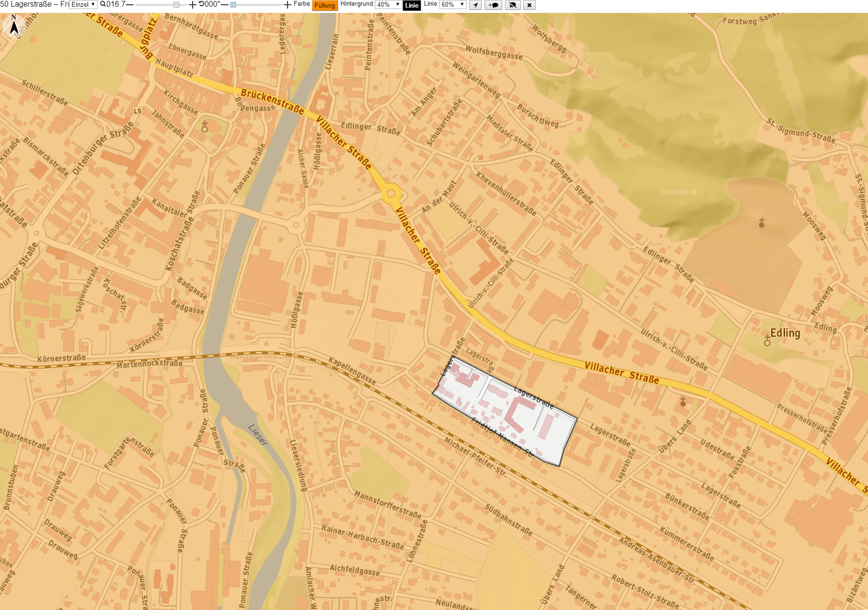868x610 pixels.
Task: Open the Einzel mode dropdown
Action: pos(83,5)
